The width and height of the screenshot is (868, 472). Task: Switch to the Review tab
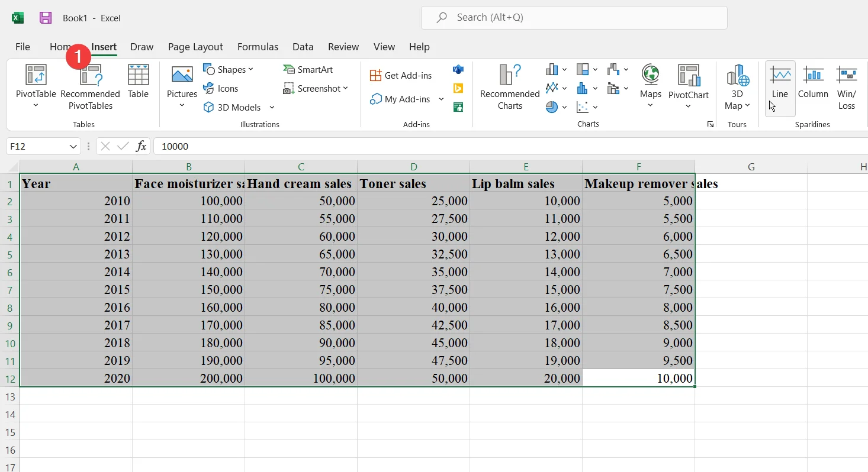(343, 47)
